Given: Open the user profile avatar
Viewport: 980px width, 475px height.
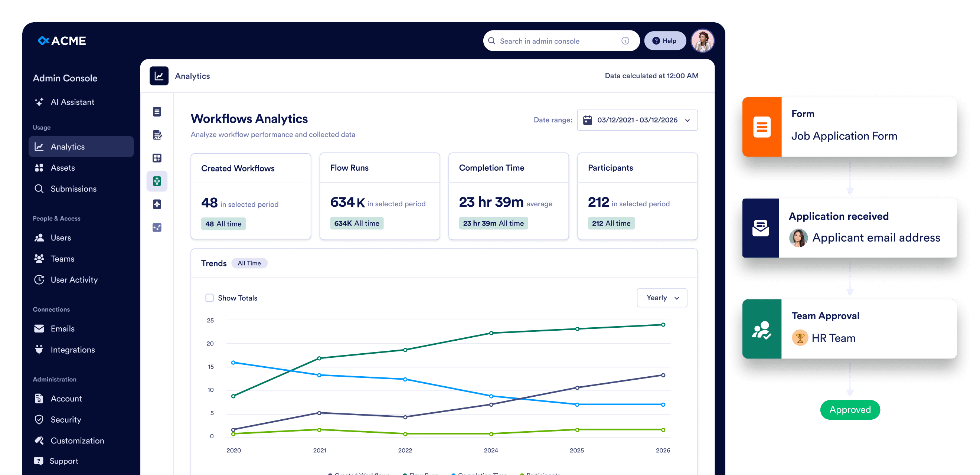Looking at the screenshot, I should tap(702, 41).
